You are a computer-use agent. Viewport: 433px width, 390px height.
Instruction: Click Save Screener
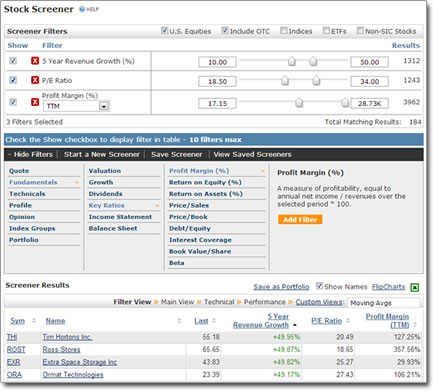(x=177, y=154)
